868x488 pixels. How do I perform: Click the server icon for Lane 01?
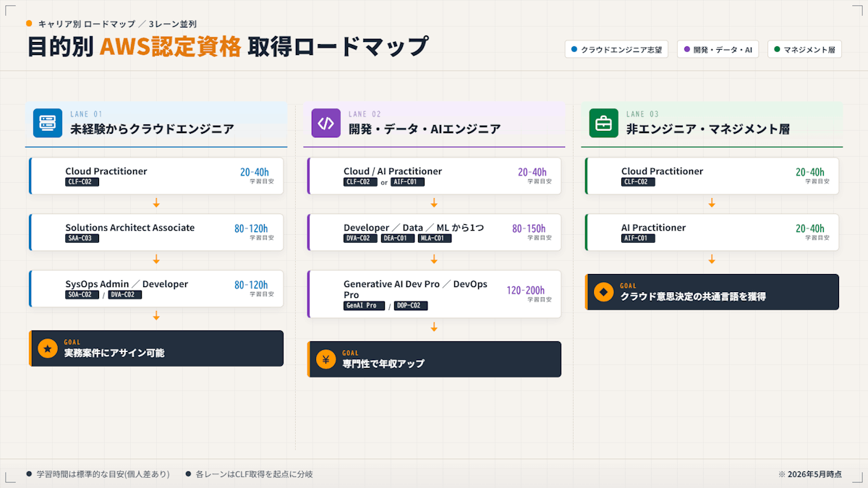[x=48, y=123]
